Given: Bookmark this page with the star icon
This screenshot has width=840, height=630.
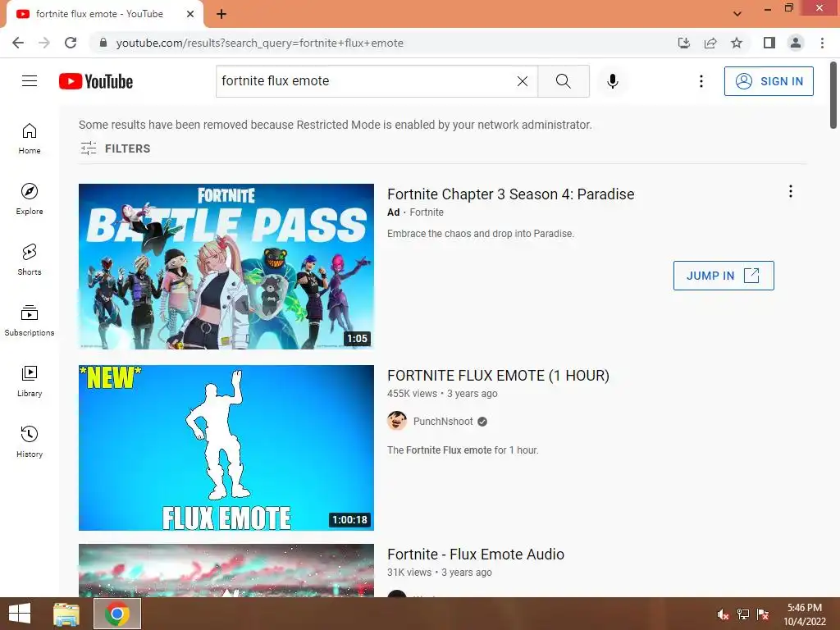Looking at the screenshot, I should pyautogui.click(x=737, y=43).
